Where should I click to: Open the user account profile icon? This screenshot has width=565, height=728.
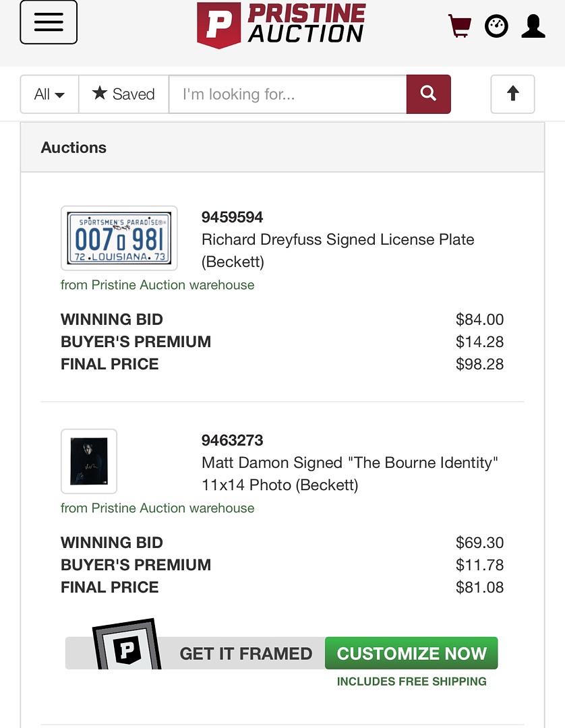533,26
